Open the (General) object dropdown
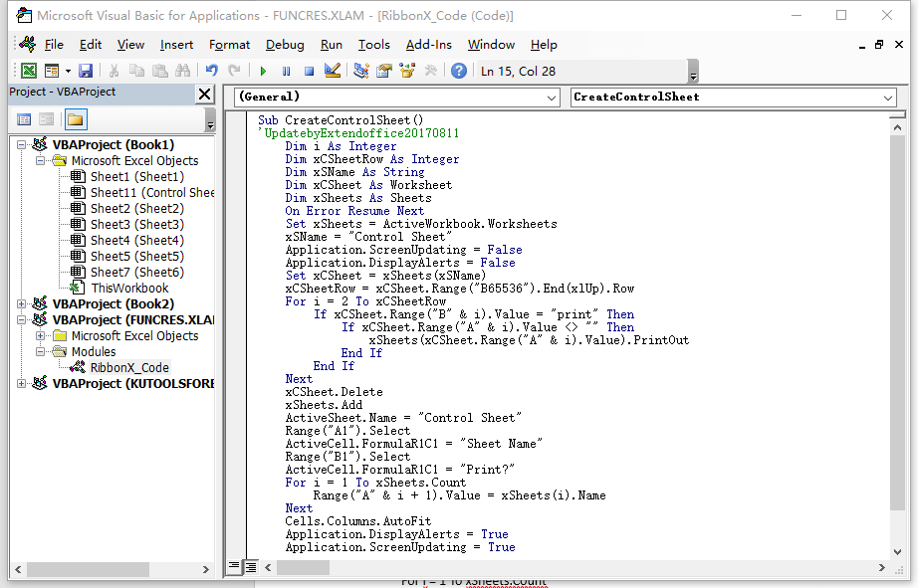The width and height of the screenshot is (918, 588). pyautogui.click(x=552, y=98)
